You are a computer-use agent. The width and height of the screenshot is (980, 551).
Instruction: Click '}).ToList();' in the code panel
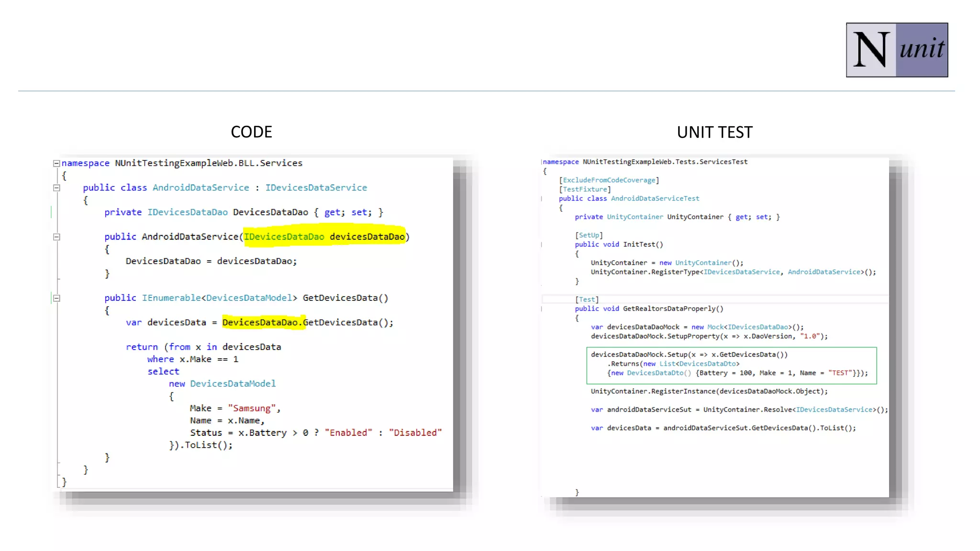click(x=200, y=445)
